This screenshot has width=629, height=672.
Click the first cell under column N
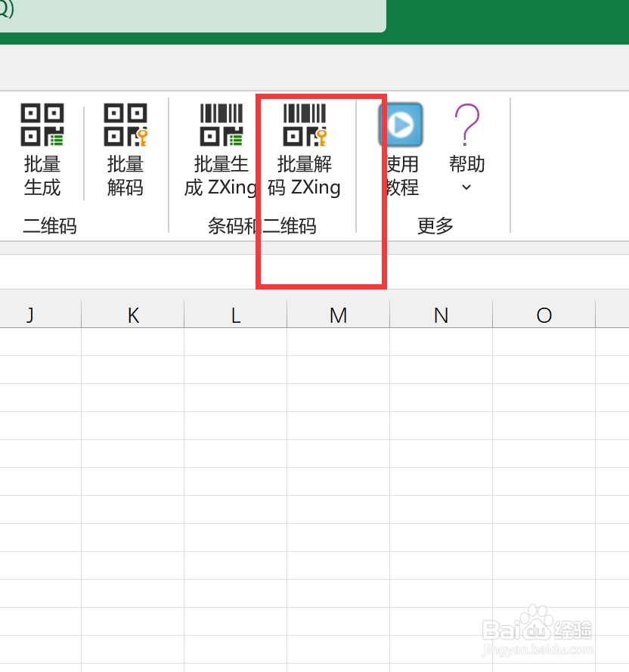click(x=442, y=342)
